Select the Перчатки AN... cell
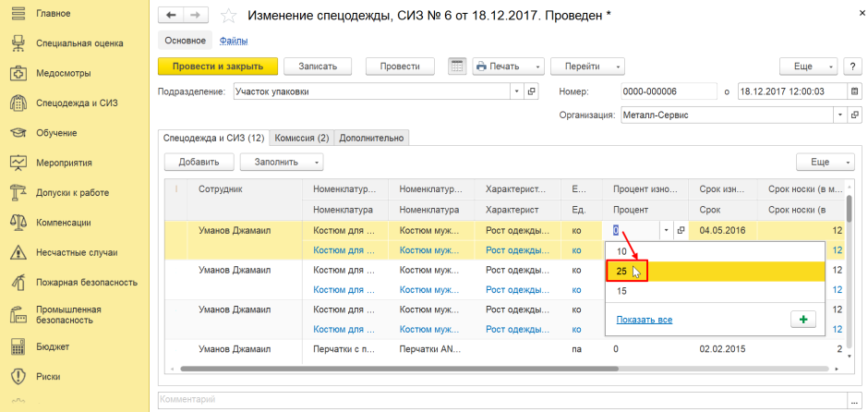This screenshot has height=412, width=868. click(430, 349)
